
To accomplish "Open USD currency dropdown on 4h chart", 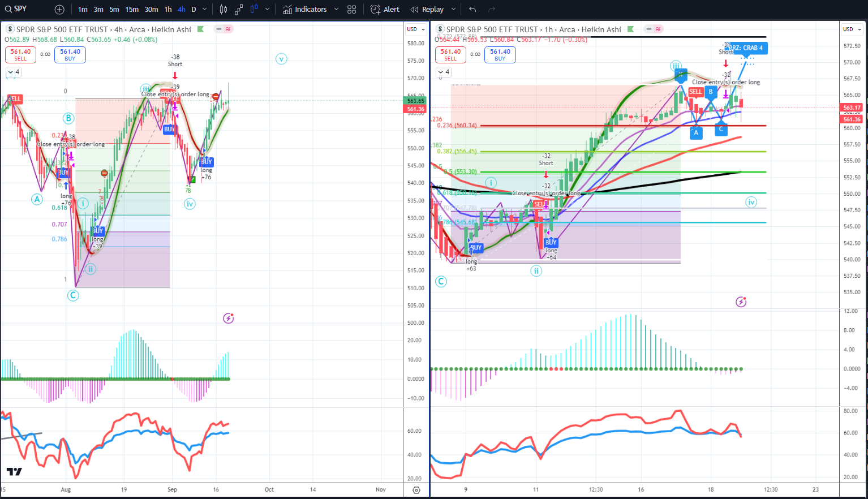I will (416, 29).
